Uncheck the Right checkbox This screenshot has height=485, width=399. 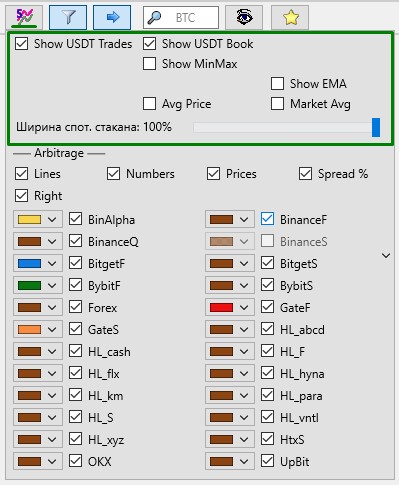21,196
